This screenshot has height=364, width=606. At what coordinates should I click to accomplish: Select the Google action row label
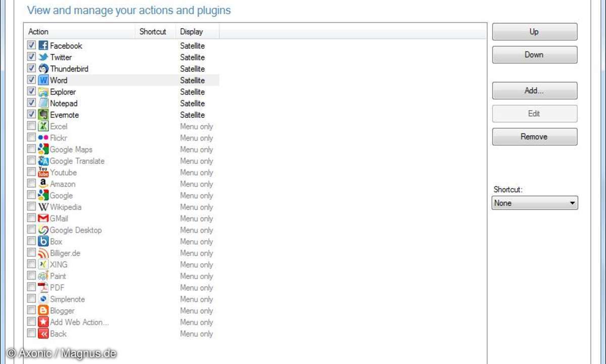pos(61,196)
